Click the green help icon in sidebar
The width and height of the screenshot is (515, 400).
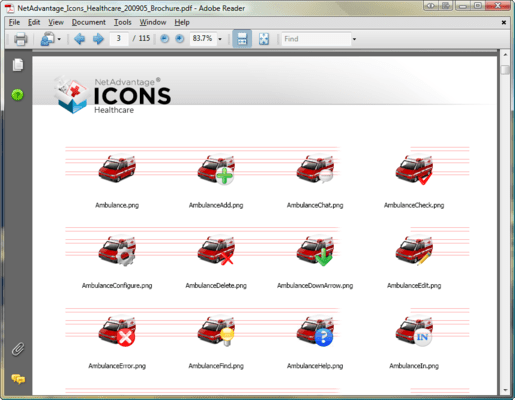[x=18, y=95]
